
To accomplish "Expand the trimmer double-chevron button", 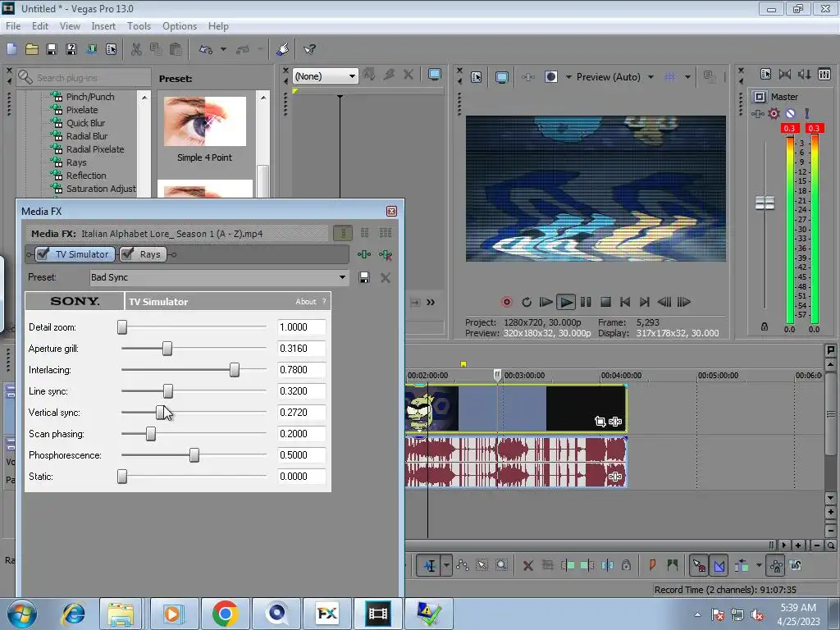I will coord(431,303).
